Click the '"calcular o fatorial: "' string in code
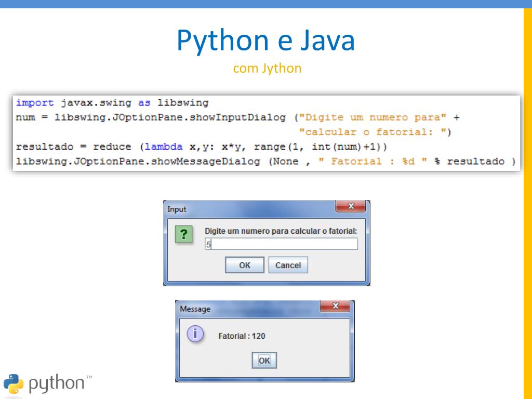The image size is (532, 399). coord(373,132)
